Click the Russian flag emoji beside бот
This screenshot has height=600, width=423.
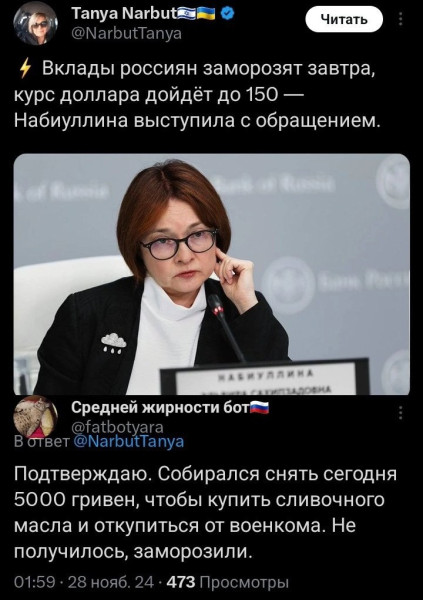260,408
